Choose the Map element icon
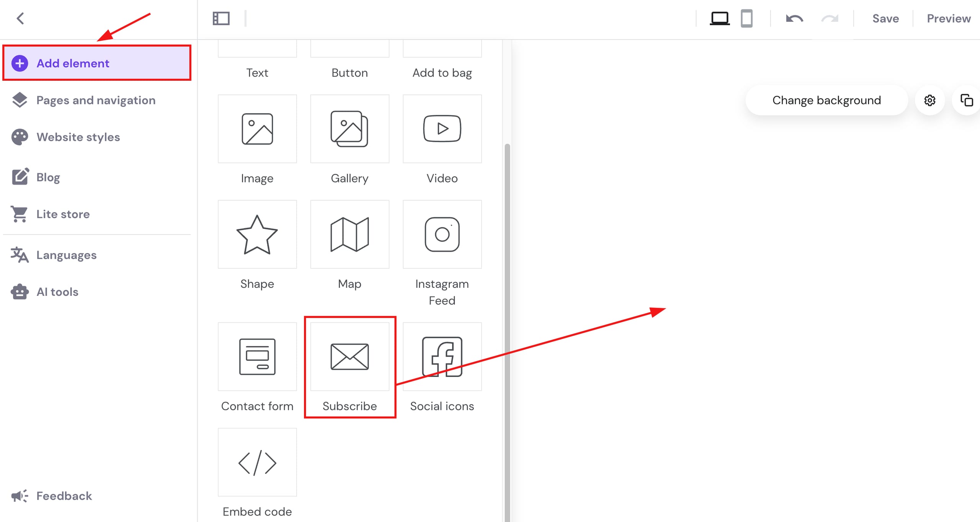Image resolution: width=980 pixels, height=522 pixels. pos(350,234)
